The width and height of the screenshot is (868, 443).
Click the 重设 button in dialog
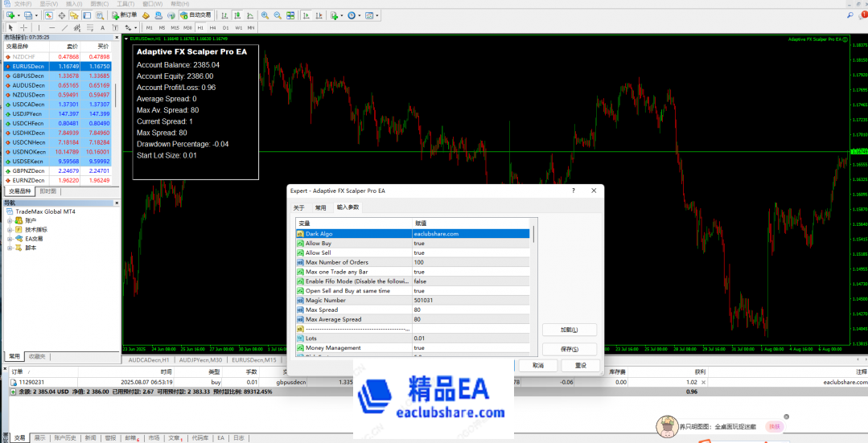[568, 365]
